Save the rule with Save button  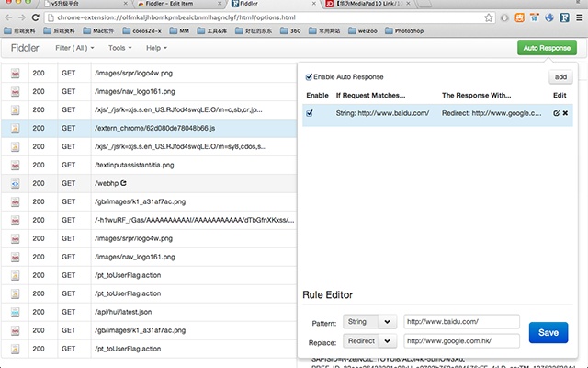(548, 333)
